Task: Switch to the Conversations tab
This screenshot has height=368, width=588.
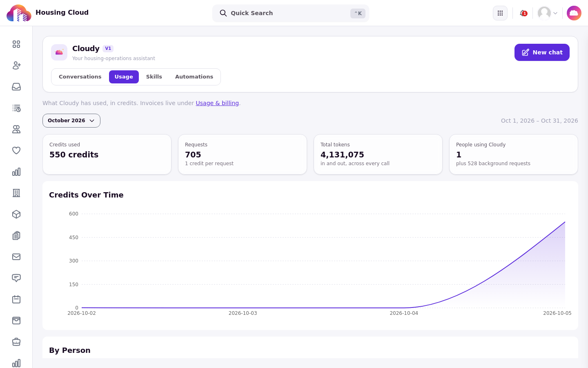Action: pos(80,77)
